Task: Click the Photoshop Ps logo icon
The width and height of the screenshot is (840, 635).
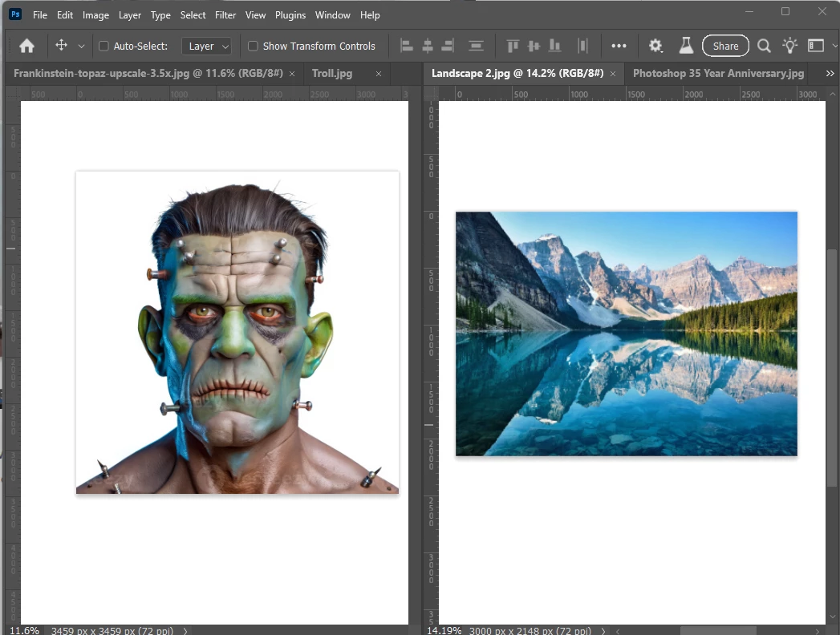Action: [x=15, y=14]
